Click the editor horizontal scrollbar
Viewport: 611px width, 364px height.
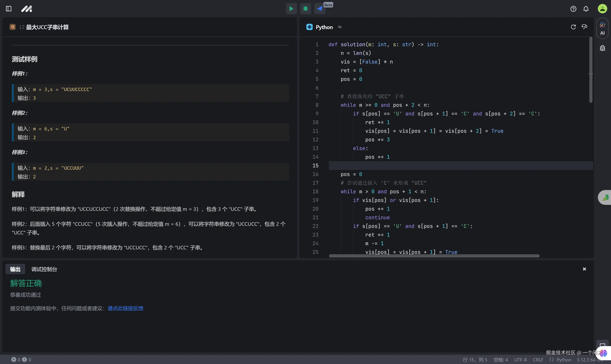[434, 256]
